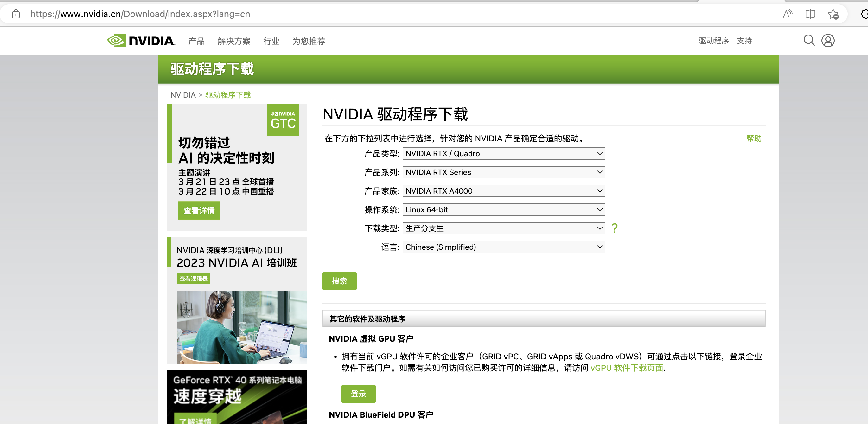Screen dimensions: 868x424
Task: Click the 查看课程表 button
Action: click(194, 279)
